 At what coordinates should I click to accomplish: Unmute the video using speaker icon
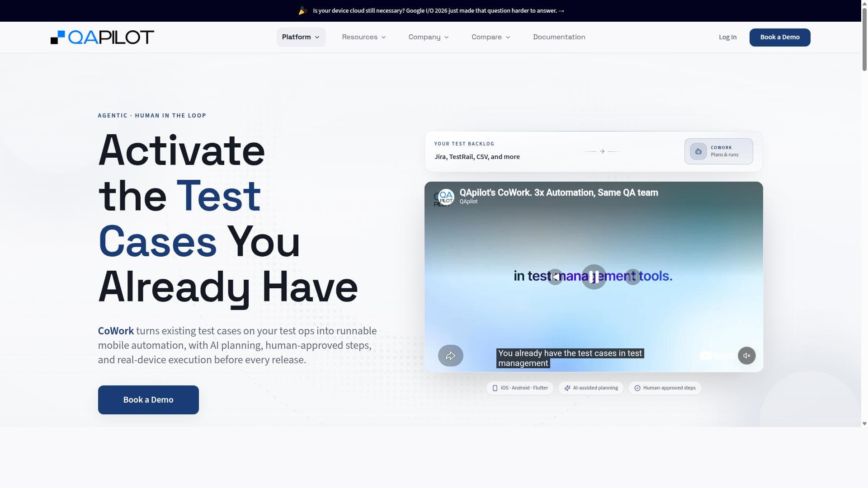[x=746, y=356]
